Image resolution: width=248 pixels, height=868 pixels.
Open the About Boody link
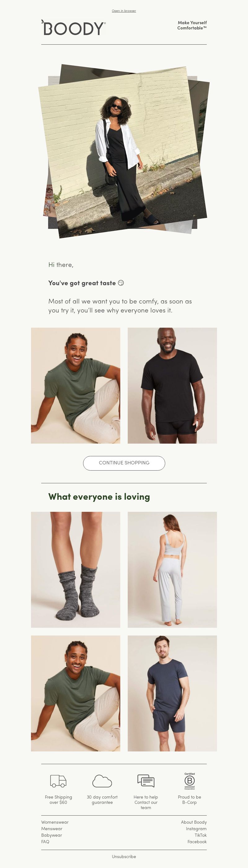pyautogui.click(x=194, y=822)
